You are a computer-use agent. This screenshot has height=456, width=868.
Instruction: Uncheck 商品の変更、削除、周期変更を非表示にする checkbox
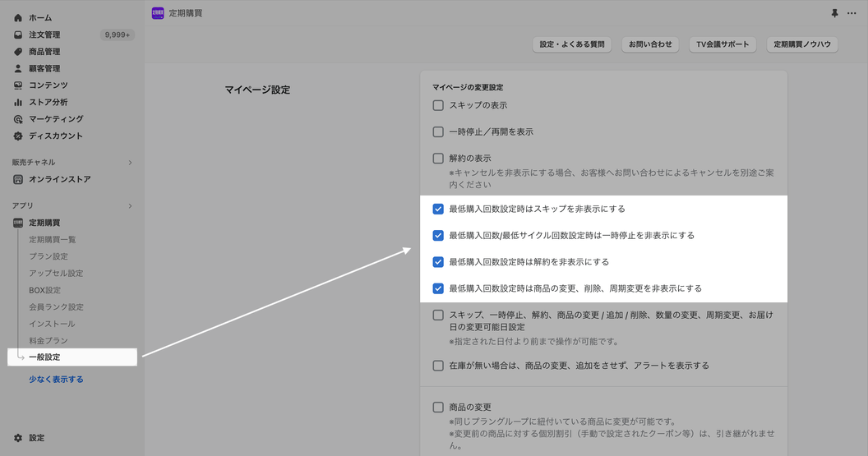pyautogui.click(x=438, y=288)
